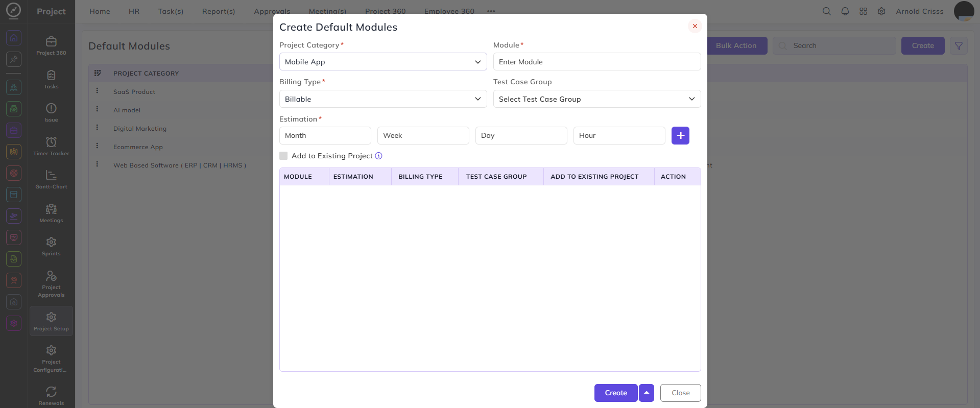
Task: Open header settings gear icon
Action: (x=881, y=11)
